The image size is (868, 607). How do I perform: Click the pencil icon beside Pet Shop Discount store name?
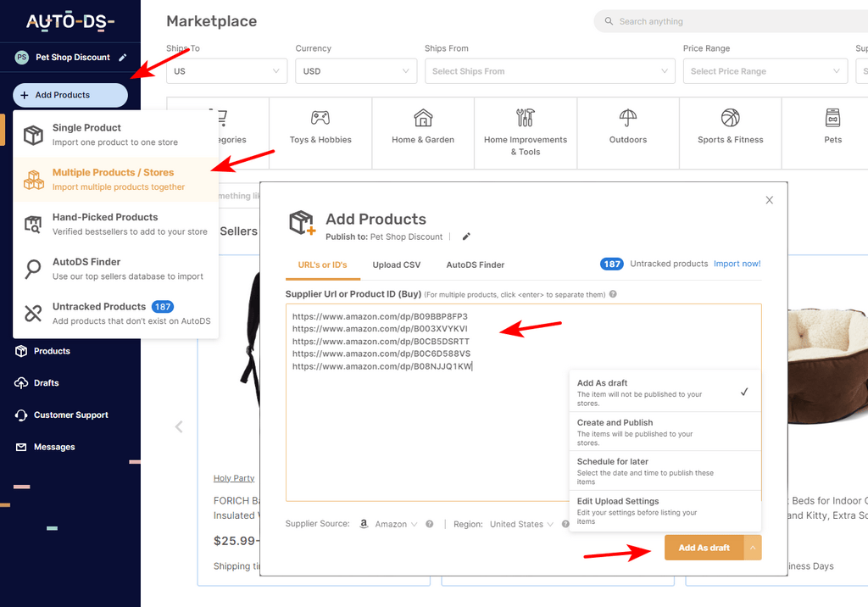click(123, 57)
